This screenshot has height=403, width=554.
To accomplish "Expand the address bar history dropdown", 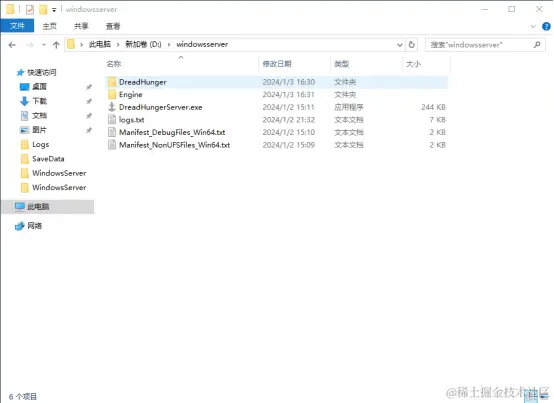I will tap(399, 45).
